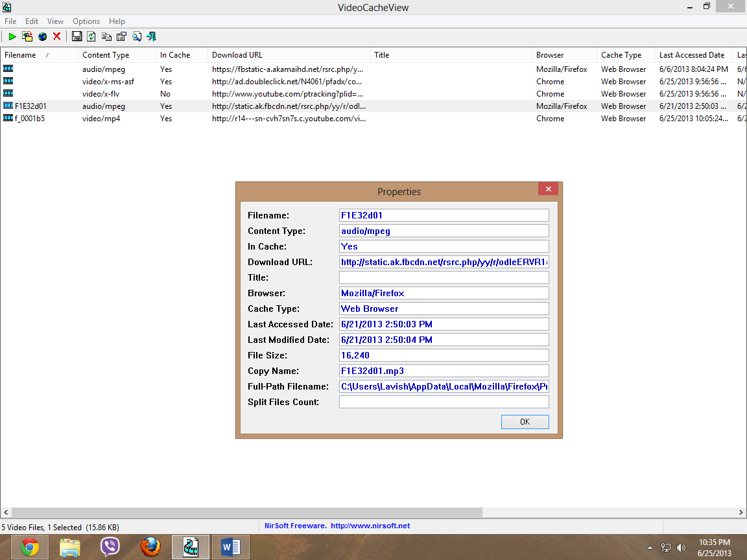This screenshot has width=747, height=560.
Task: Click the Exit door toolbar icon
Action: 152,36
